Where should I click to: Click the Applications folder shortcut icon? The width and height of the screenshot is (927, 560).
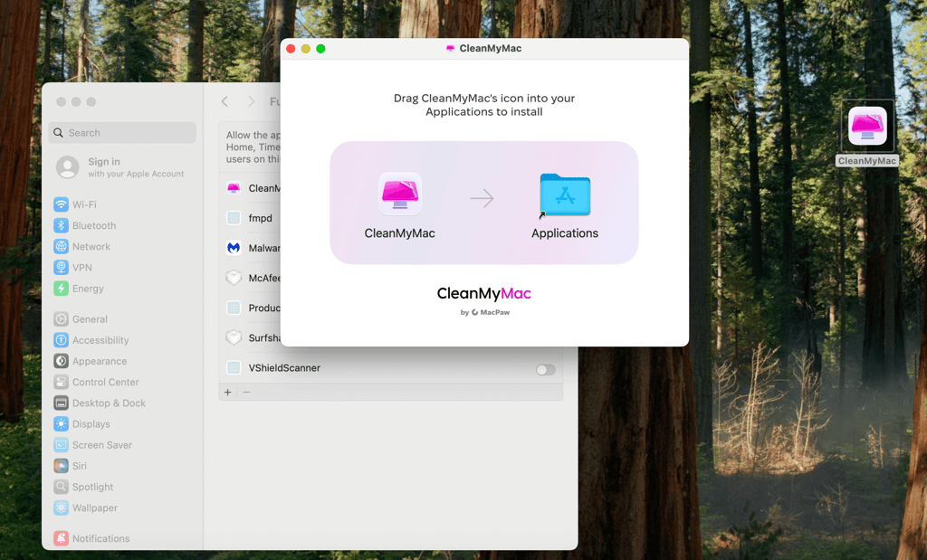click(565, 195)
